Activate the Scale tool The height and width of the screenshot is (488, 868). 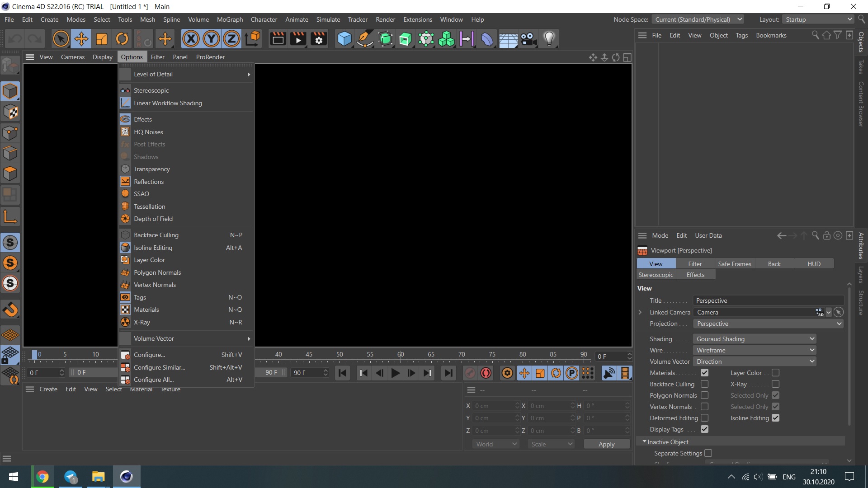[x=102, y=39]
